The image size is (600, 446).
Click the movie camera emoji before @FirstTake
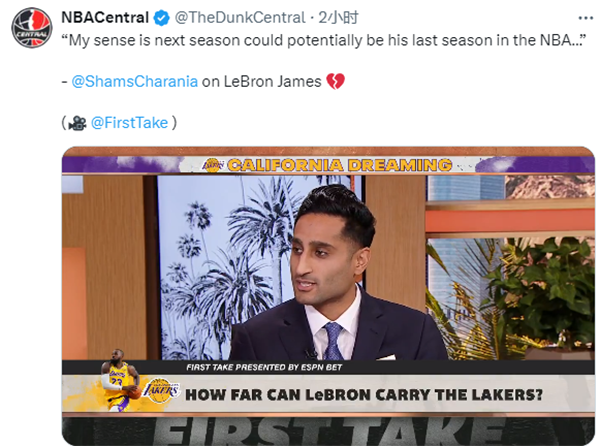click(78, 123)
